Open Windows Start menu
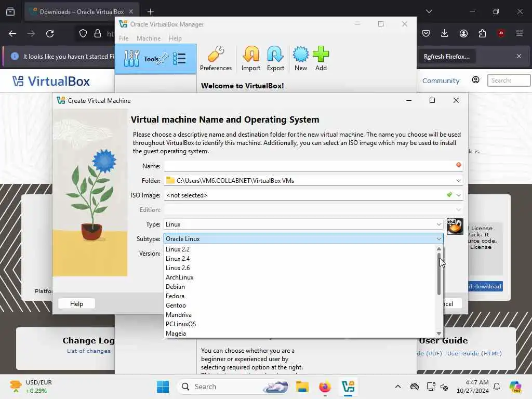This screenshot has width=532, height=399. click(x=163, y=387)
